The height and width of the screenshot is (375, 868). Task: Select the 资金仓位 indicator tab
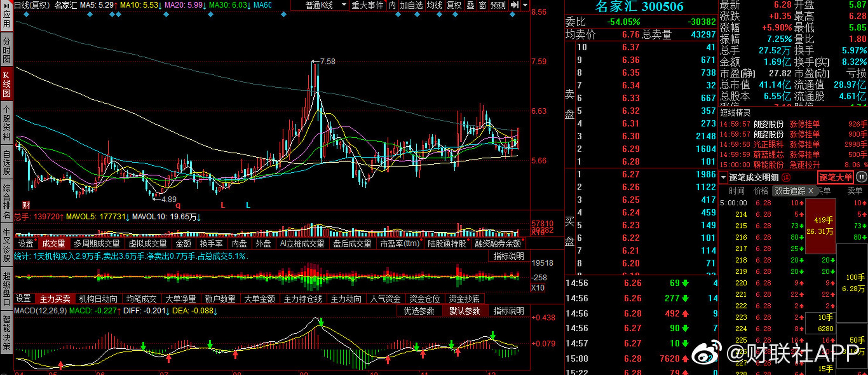tap(425, 299)
